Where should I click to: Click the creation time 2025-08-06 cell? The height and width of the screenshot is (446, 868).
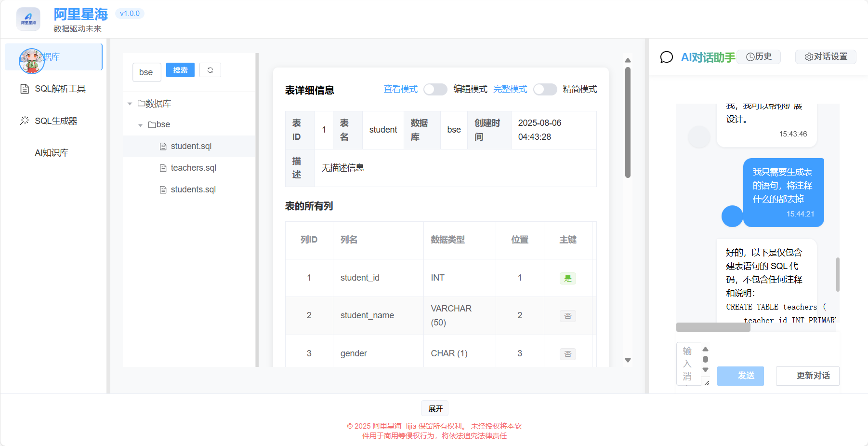554,130
